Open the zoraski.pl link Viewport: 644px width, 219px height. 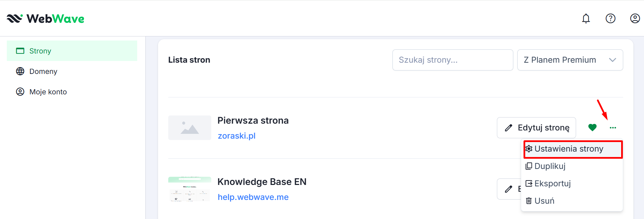237,136
